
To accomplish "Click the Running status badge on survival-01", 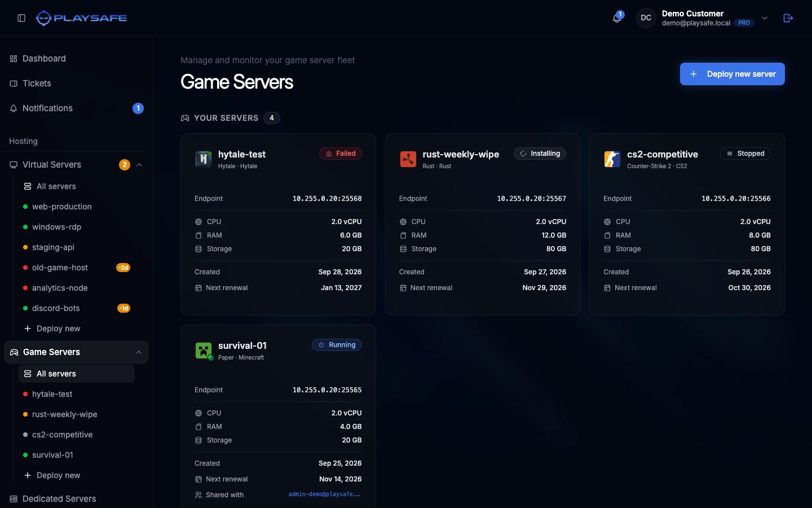I will click(x=337, y=345).
